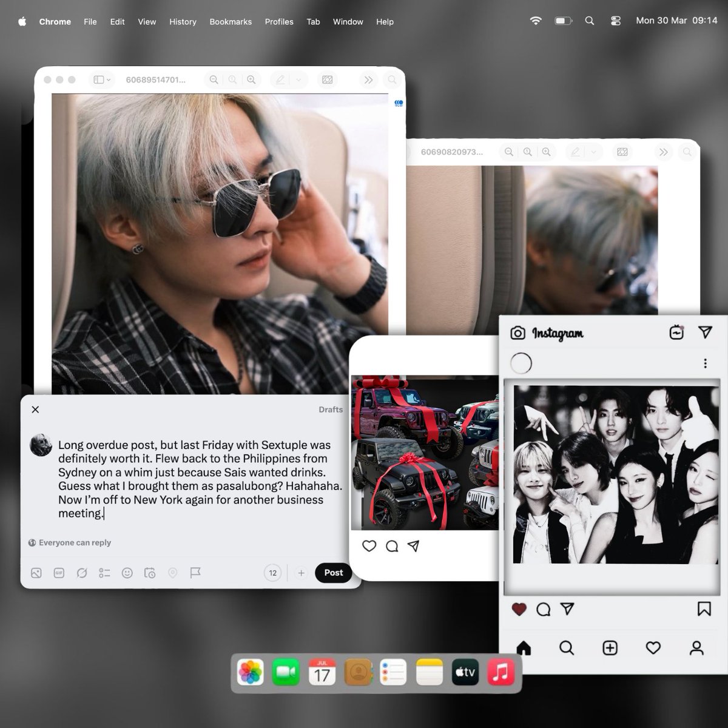Open the Chrome app menu
Viewport: 728px width, 728px height.
55,21
